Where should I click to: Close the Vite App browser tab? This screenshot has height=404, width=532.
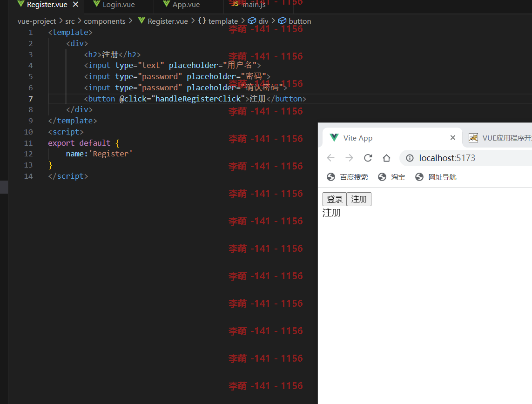452,138
